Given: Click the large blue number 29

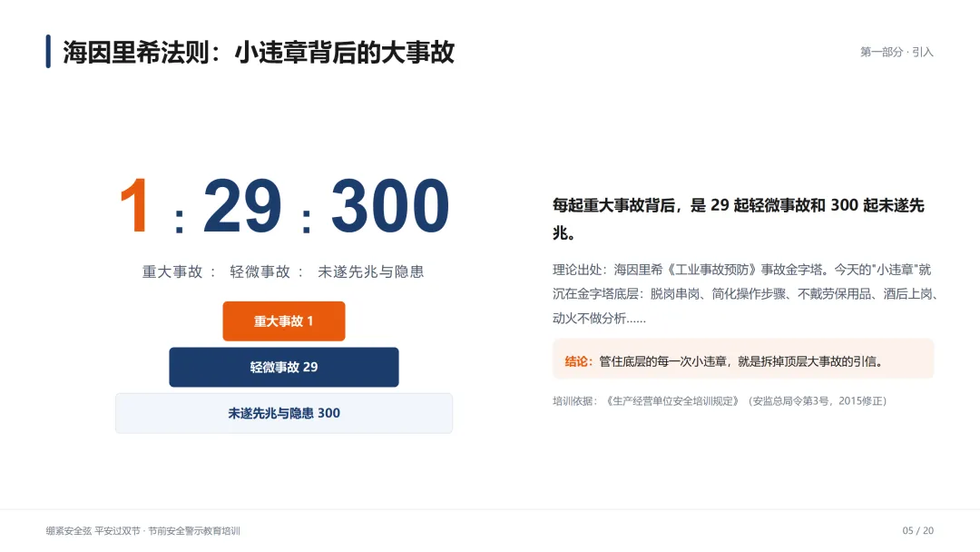Looking at the screenshot, I should (242, 206).
